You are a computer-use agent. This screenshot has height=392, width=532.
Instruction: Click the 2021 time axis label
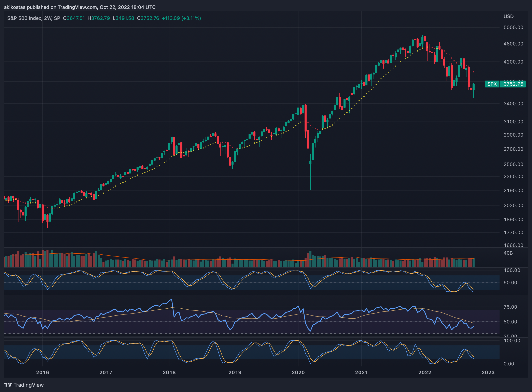(362, 372)
